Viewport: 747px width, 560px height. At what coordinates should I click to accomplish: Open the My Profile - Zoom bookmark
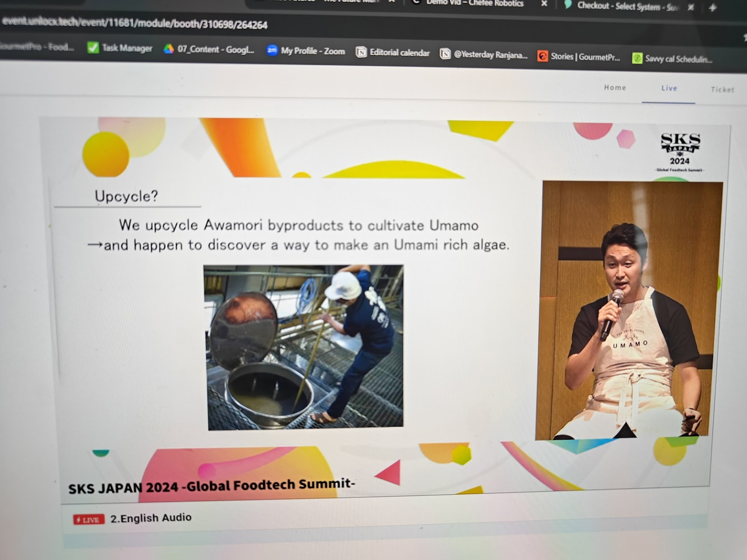click(306, 51)
